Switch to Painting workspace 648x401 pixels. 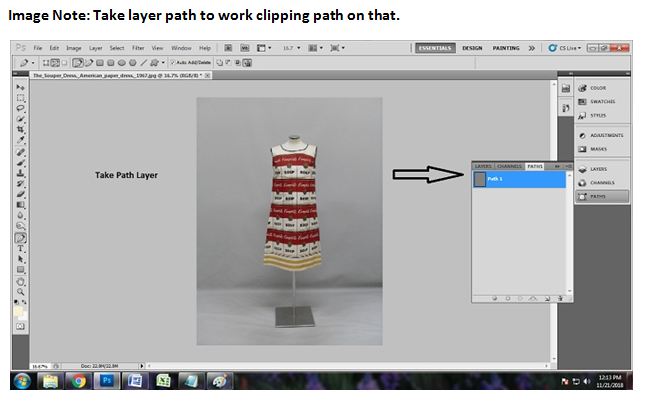[506, 48]
